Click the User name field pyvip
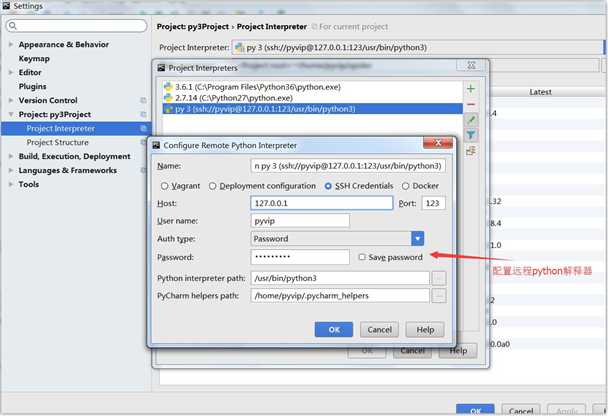Viewport: 608px width, 416px height. [x=300, y=221]
